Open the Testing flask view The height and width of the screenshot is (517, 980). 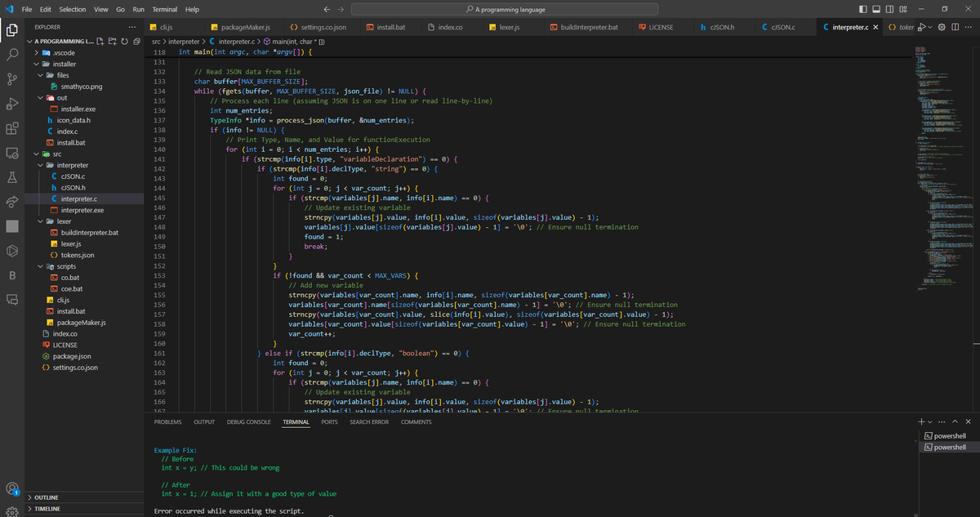click(12, 177)
